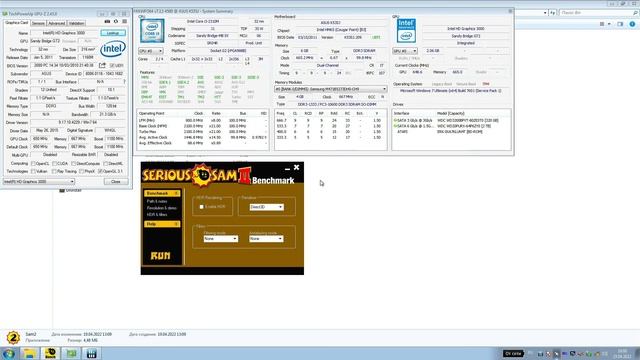Open the Windows Start button

pos(9,353)
